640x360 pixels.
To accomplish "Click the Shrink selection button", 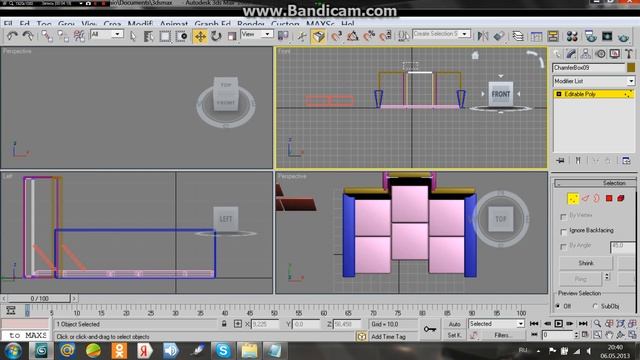I will [x=586, y=263].
